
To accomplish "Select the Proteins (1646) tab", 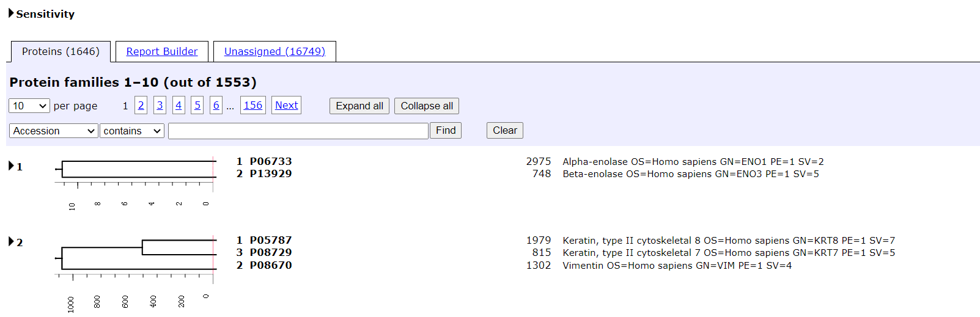I will 61,51.
